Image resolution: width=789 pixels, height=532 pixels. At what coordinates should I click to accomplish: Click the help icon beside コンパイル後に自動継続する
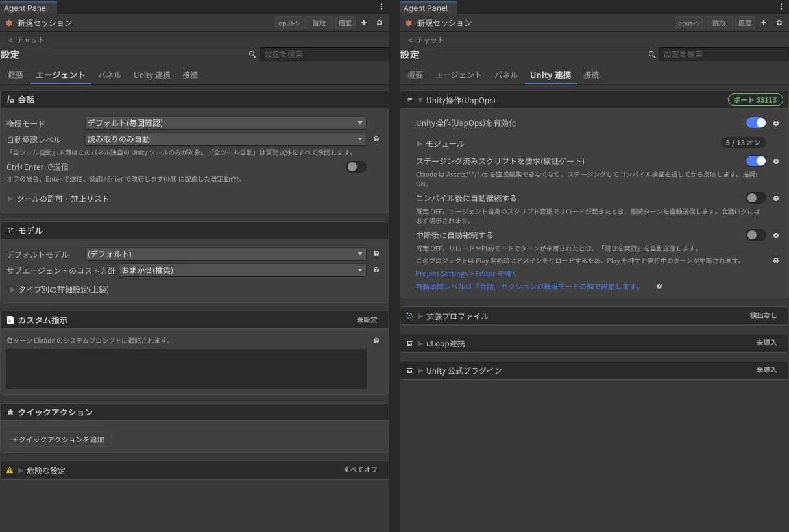pos(776,199)
